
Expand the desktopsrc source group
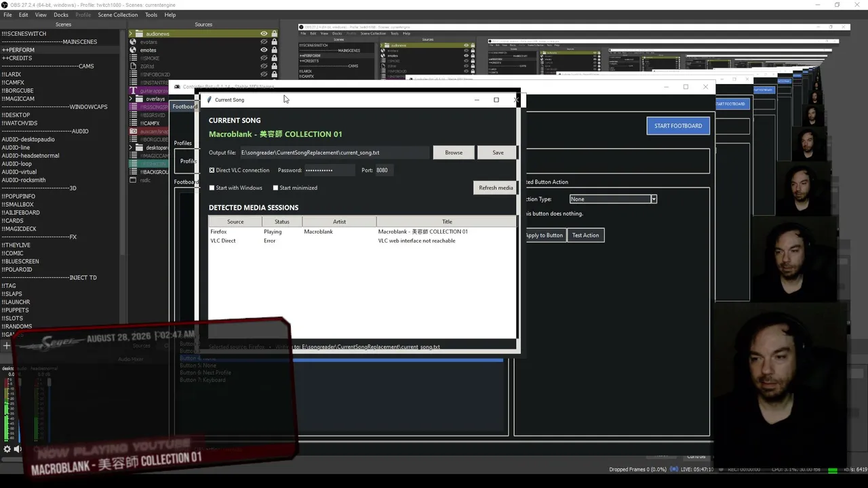[x=132, y=148]
